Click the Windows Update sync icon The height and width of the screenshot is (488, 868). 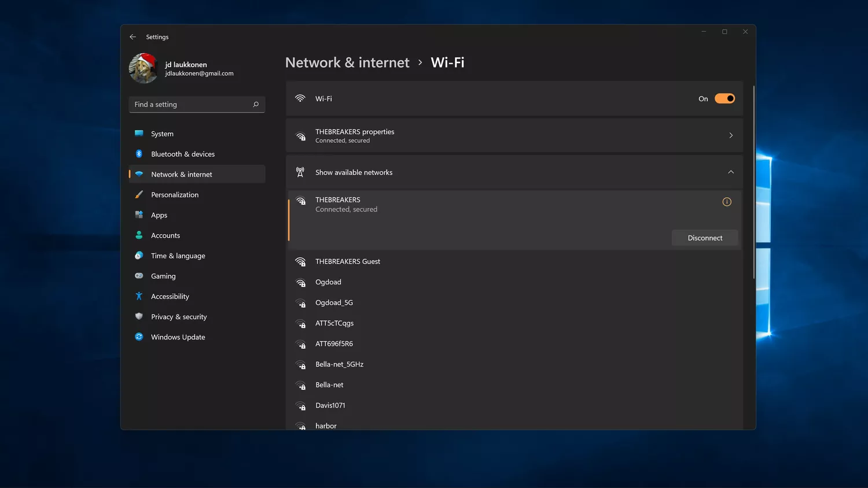pos(139,337)
